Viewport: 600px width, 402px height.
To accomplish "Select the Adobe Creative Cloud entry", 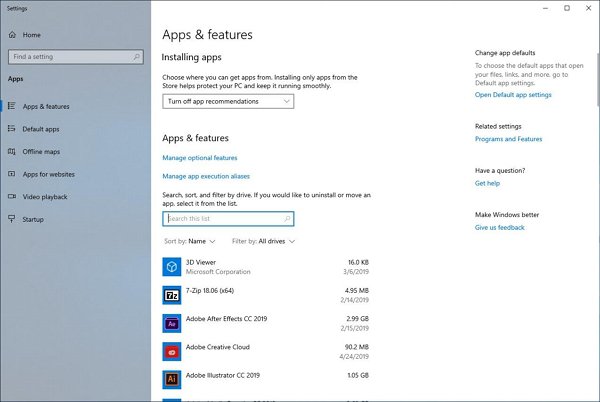I will coord(218,347).
